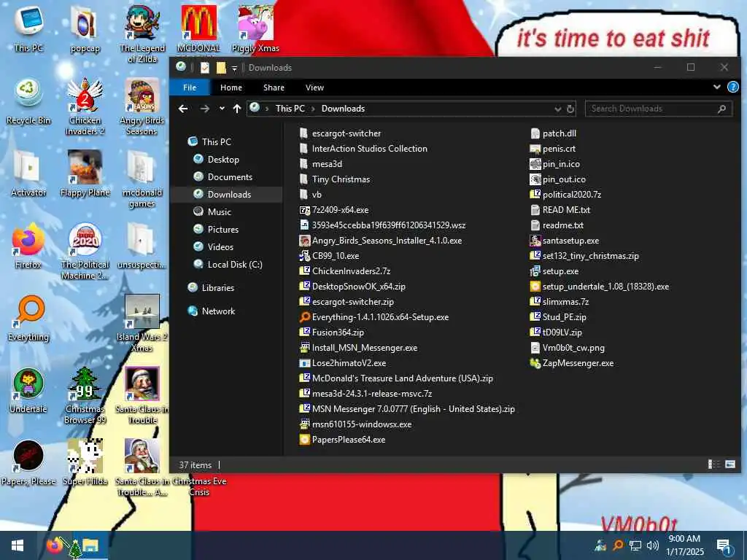Open the Activator desktop icon
The width and height of the screenshot is (747, 560).
pos(28,174)
